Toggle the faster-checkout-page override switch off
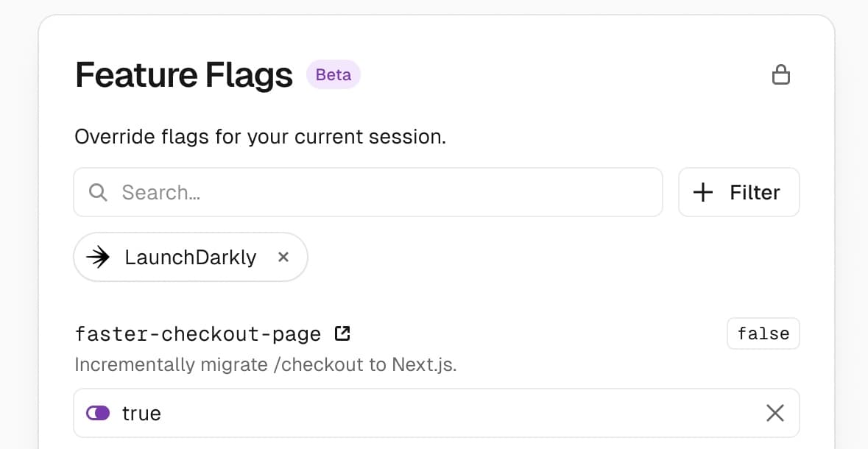Image resolution: width=868 pixels, height=449 pixels. (x=98, y=413)
